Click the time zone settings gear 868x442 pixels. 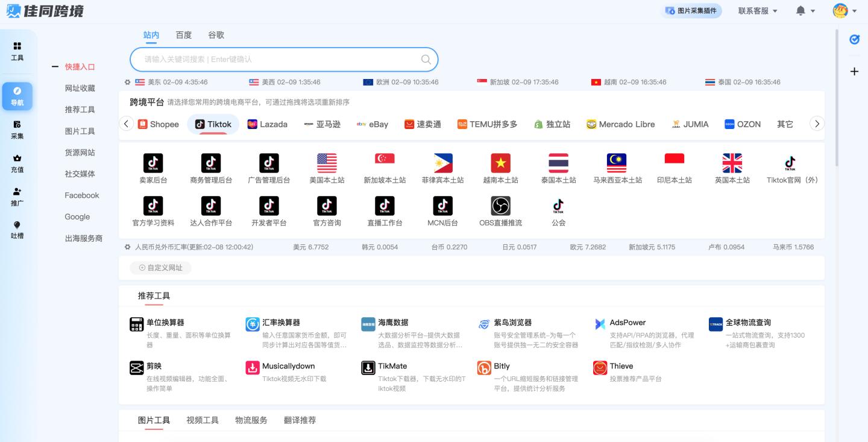point(127,82)
